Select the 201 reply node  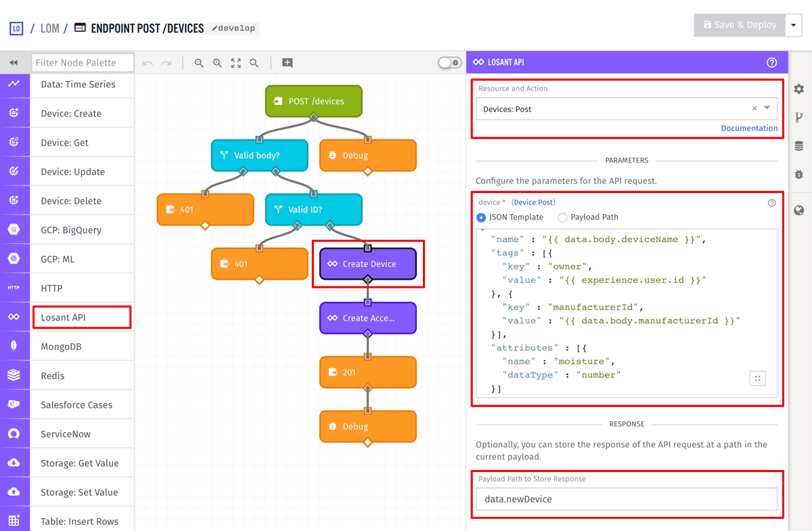click(368, 372)
